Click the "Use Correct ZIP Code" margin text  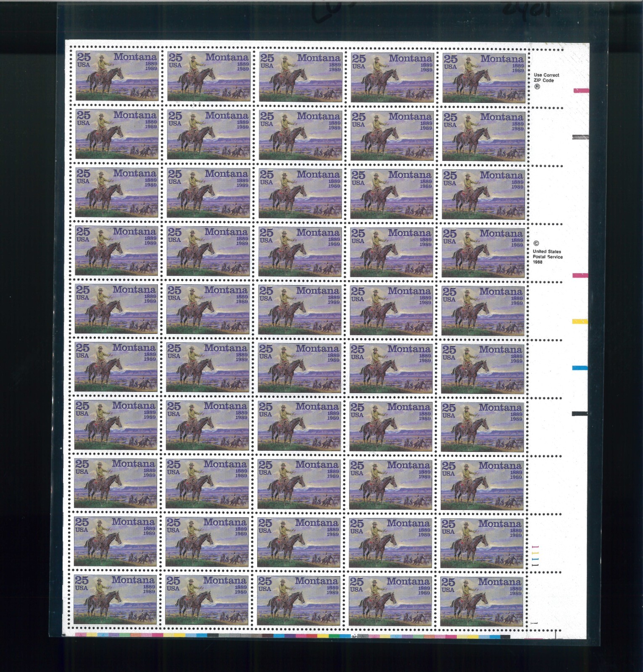point(546,78)
